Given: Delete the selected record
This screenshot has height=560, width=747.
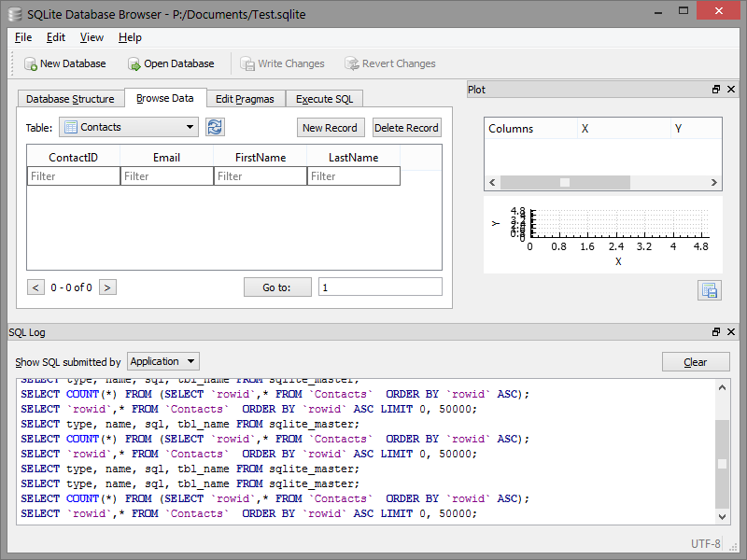Looking at the screenshot, I should 406,127.
